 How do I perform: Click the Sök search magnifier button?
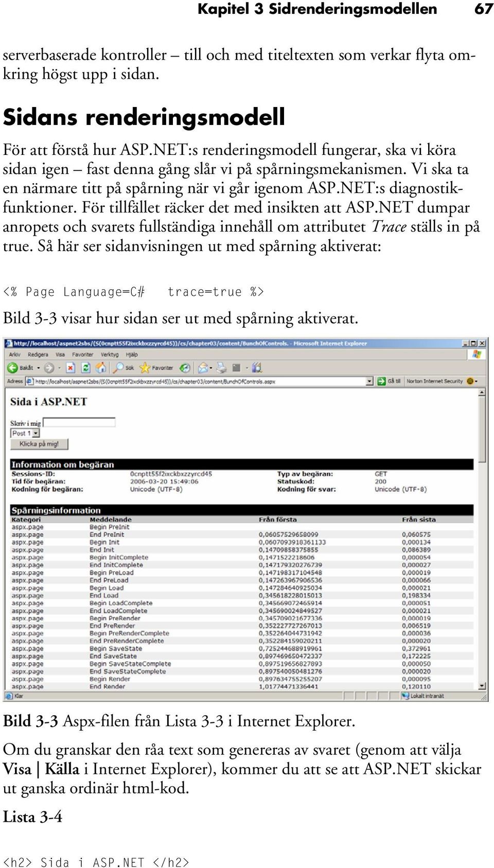[x=124, y=368]
